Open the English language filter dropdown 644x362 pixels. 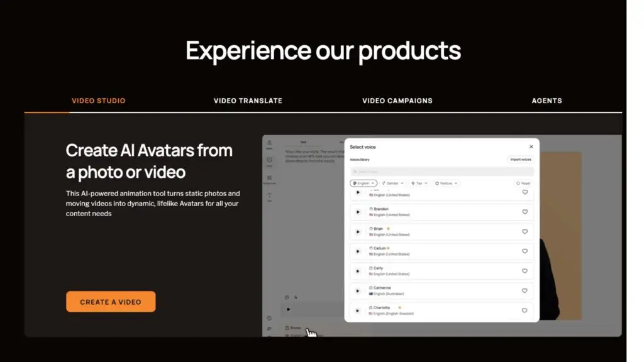click(x=364, y=183)
